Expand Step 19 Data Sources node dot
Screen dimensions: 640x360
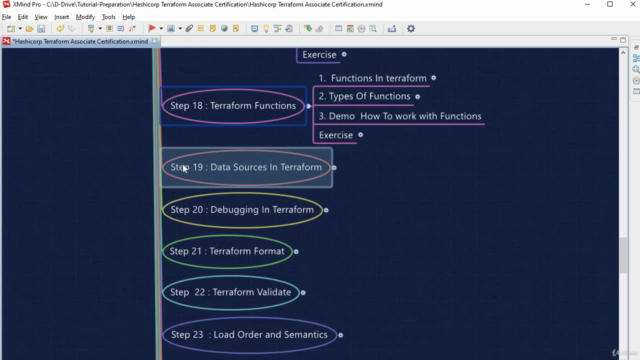tap(334, 167)
